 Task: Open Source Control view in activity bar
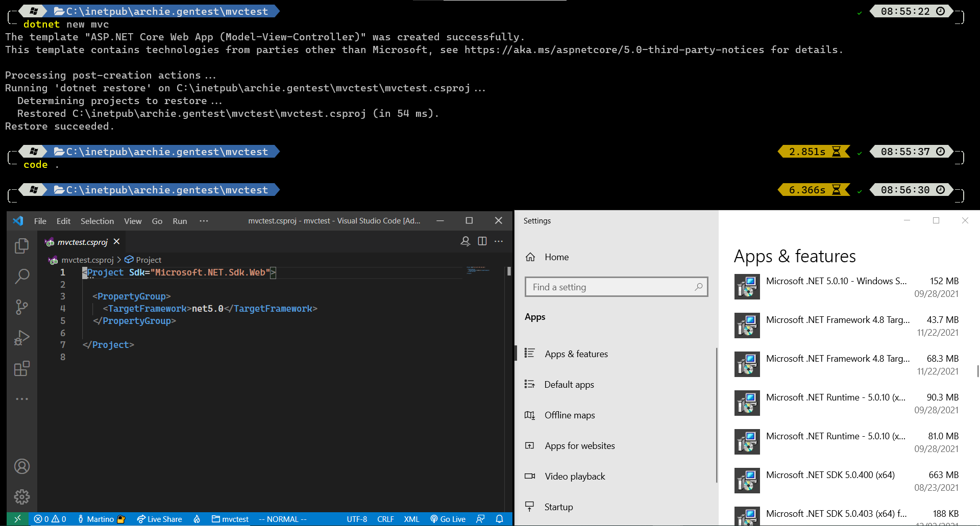[21, 307]
